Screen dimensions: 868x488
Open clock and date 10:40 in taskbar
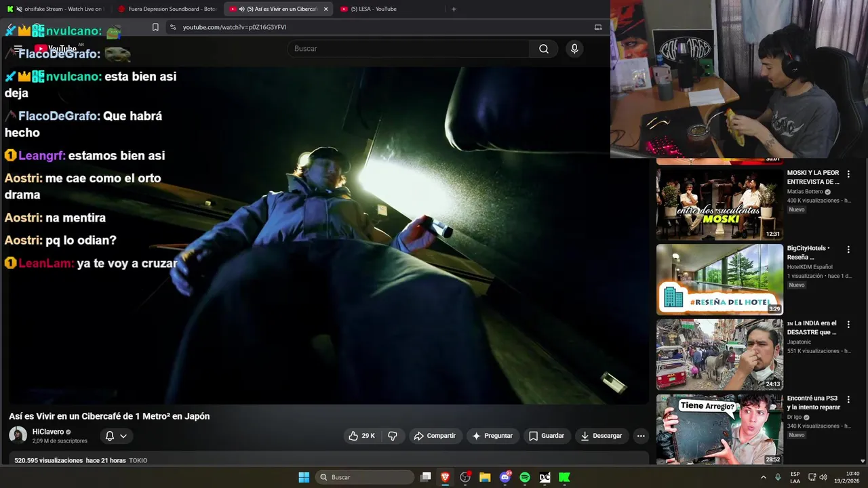[x=848, y=477]
